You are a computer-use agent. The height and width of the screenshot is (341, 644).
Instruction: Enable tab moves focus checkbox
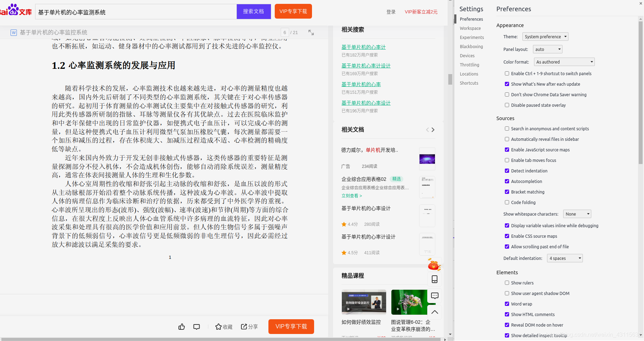click(x=507, y=160)
